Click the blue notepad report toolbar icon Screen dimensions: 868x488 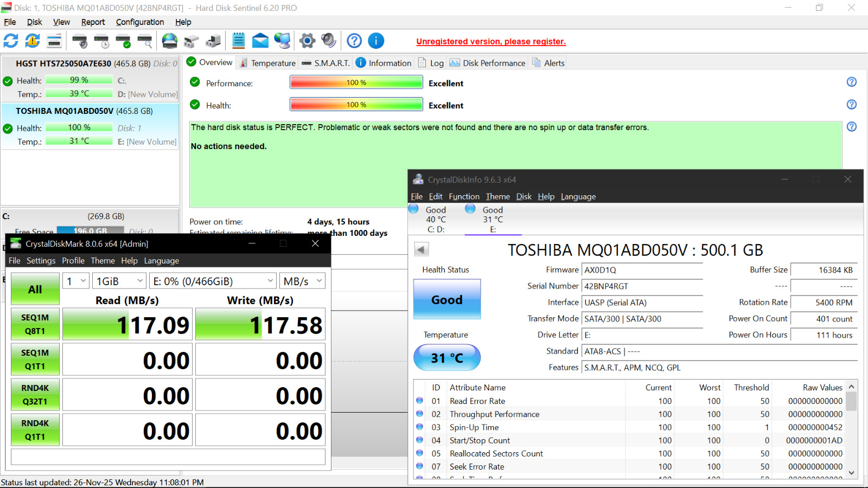[239, 41]
